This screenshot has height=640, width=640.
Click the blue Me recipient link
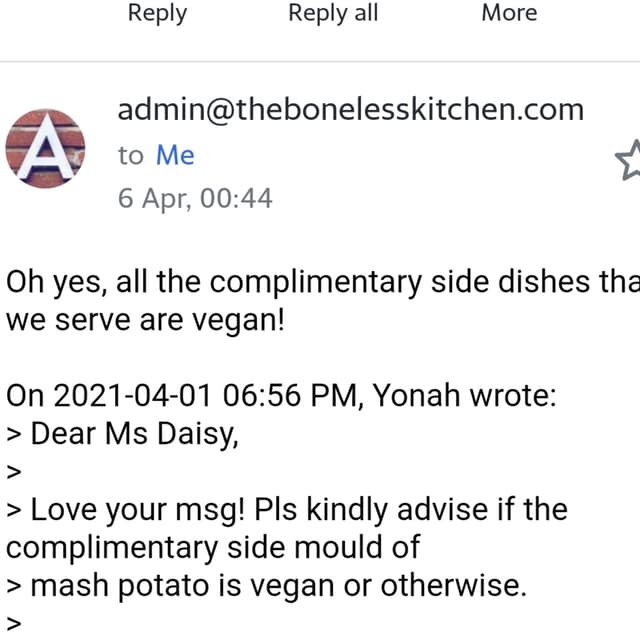(175, 155)
